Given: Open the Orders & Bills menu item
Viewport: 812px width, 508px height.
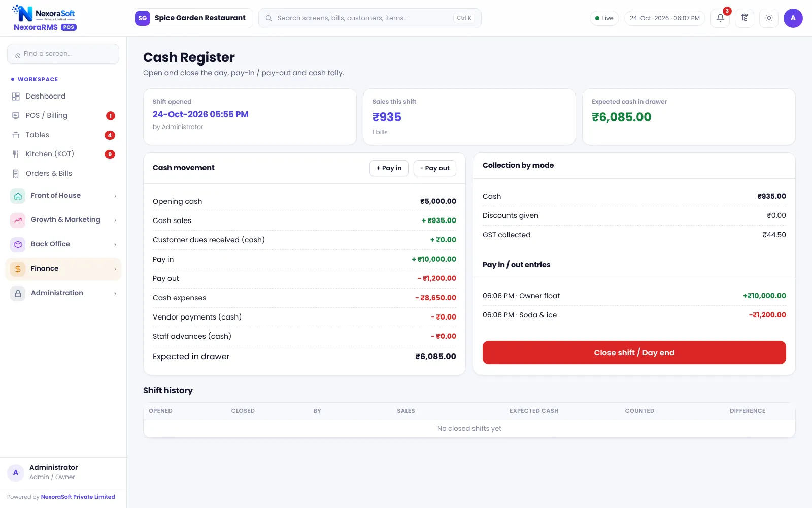Looking at the screenshot, I should coord(63,174).
